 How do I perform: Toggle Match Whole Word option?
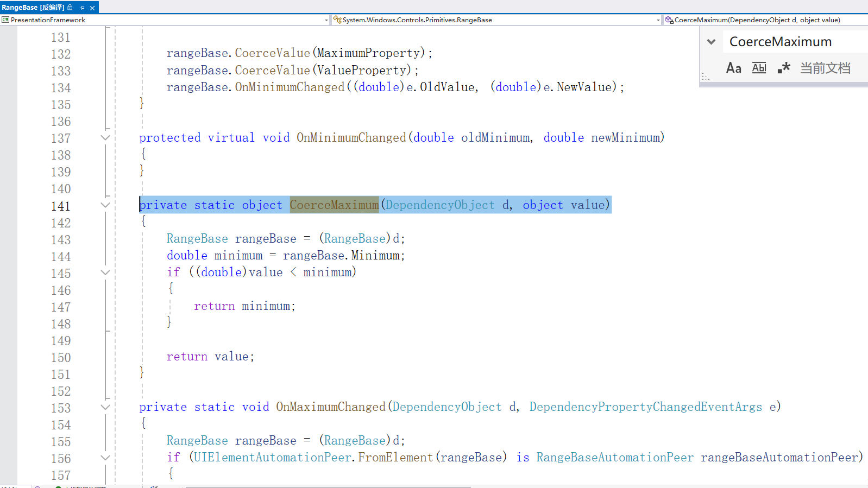tap(759, 68)
